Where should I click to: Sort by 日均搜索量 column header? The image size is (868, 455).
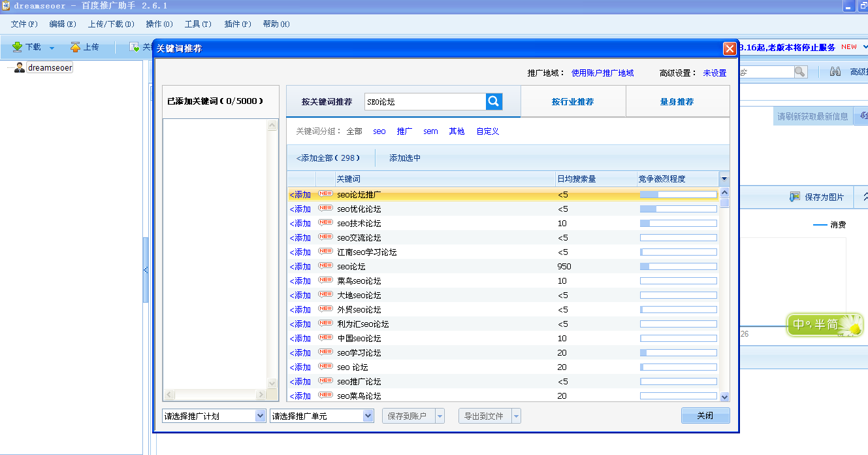(596, 179)
